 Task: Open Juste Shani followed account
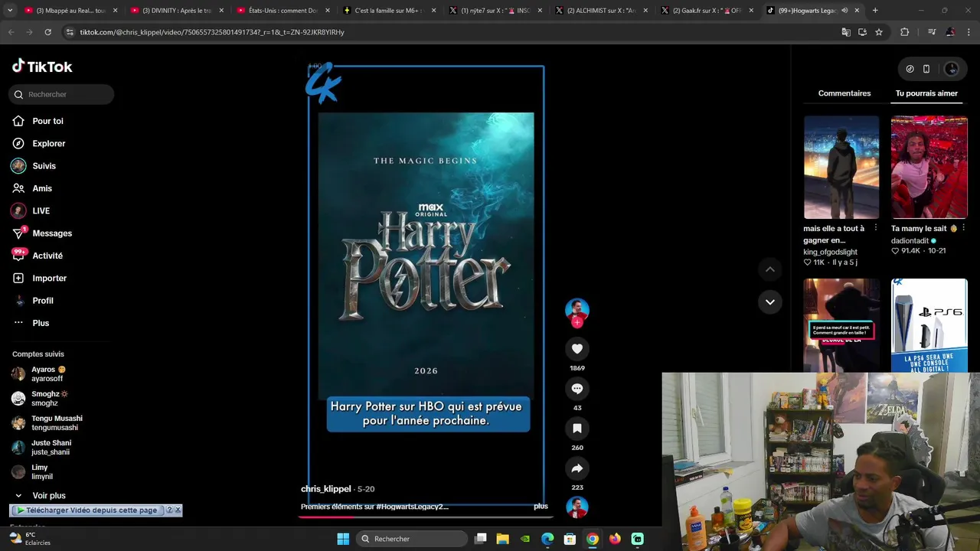pos(47,447)
